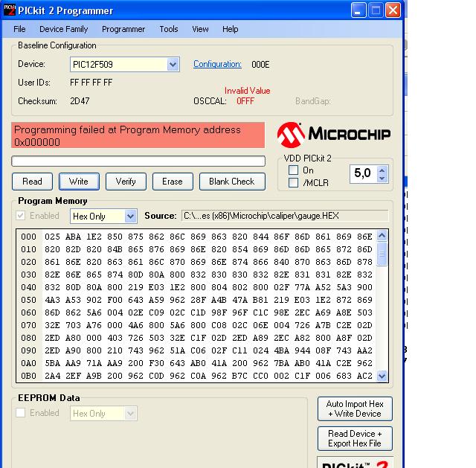The height and width of the screenshot is (468, 476).
Task: Toggle the /MCLR checkbox
Action: coord(293,182)
